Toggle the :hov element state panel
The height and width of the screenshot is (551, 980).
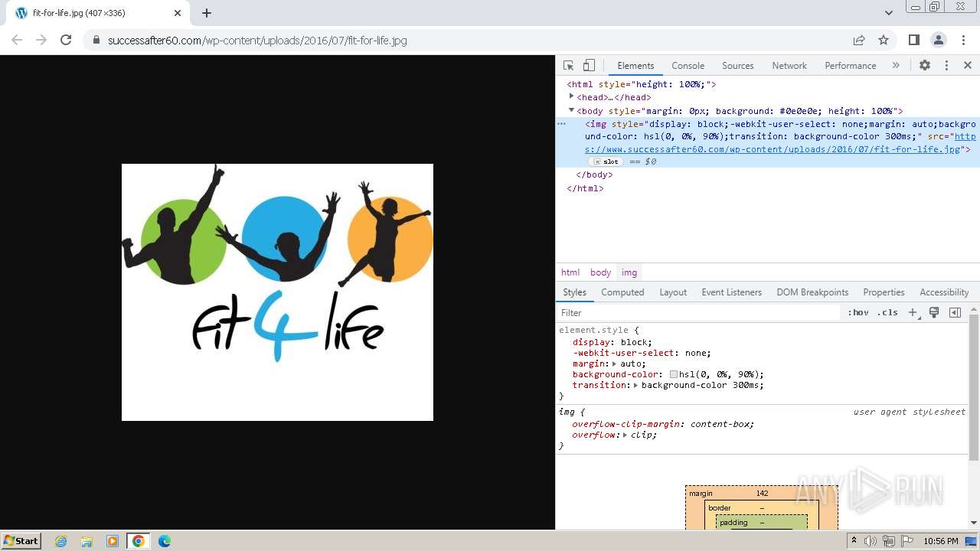858,312
